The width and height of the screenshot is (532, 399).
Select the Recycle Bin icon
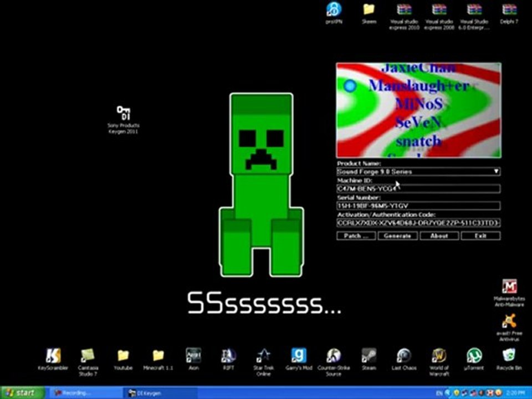coord(509,359)
